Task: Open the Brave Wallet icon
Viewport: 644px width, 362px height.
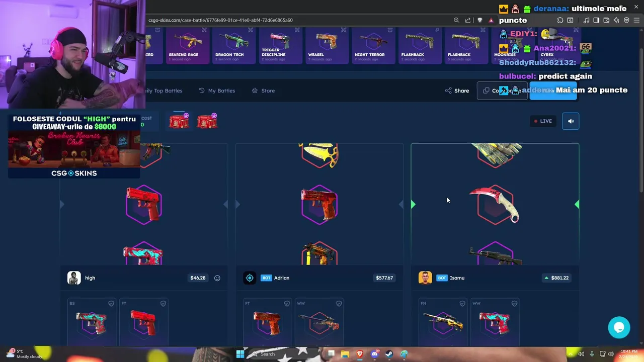Action: point(606,20)
